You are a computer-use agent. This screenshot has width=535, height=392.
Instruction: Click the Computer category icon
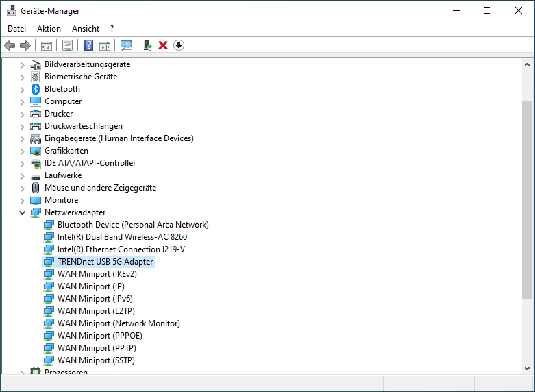pyautogui.click(x=36, y=101)
